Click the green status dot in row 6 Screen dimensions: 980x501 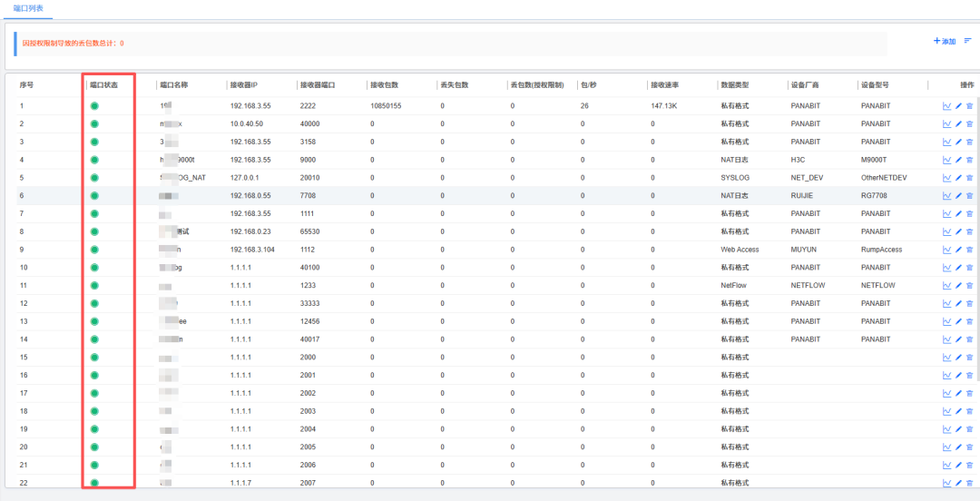click(94, 196)
